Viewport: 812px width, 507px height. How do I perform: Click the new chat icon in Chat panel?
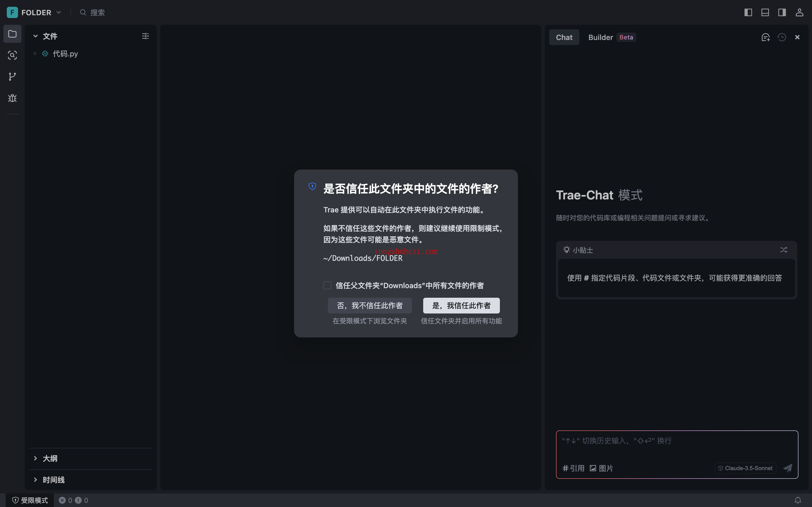(x=765, y=37)
